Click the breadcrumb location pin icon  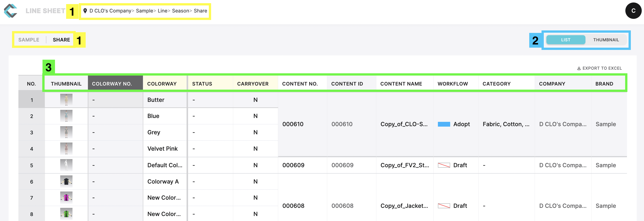tap(85, 11)
